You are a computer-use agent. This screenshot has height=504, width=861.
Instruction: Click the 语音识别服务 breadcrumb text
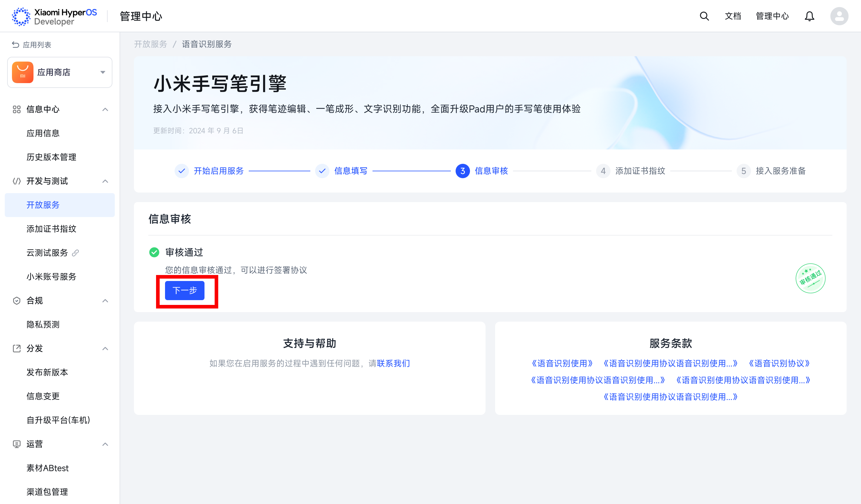207,44
